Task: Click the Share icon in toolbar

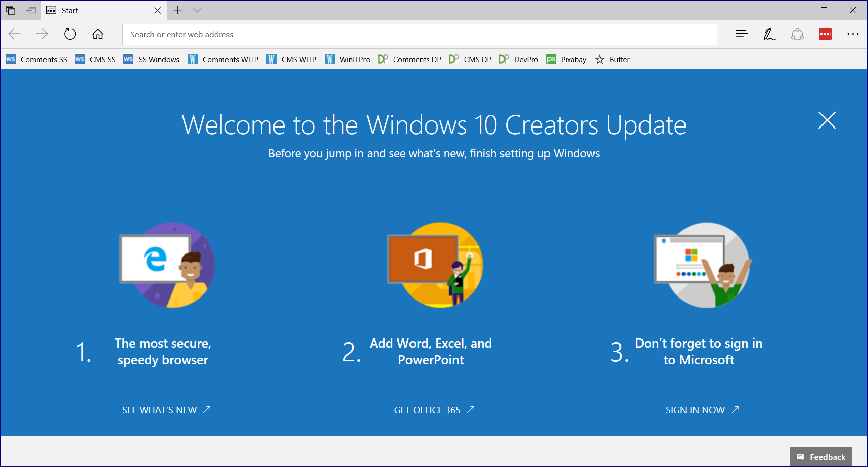Action: [797, 34]
